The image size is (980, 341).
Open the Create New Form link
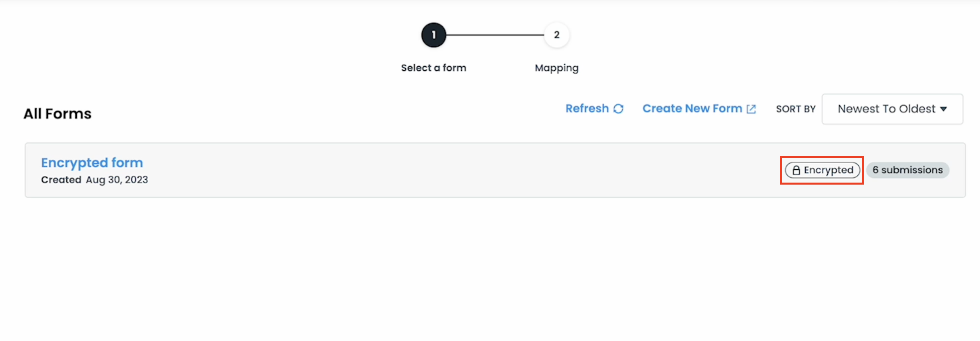(692, 109)
